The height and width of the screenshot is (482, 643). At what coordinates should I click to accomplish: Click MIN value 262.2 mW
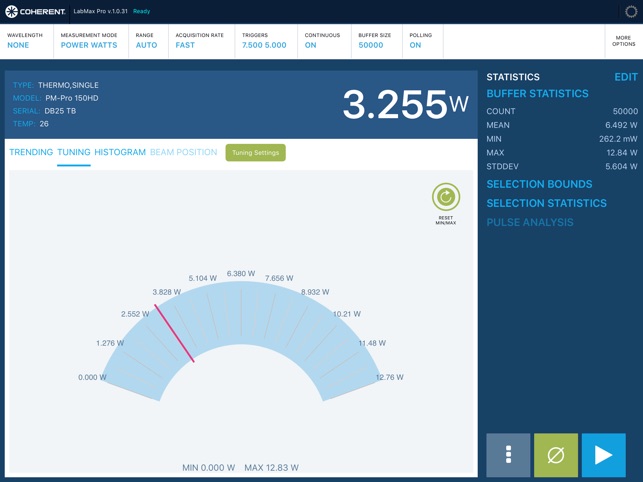pos(618,139)
